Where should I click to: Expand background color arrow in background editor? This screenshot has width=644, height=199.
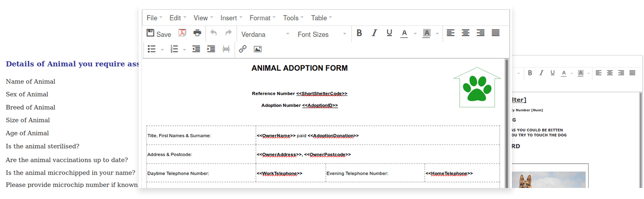[589, 73]
